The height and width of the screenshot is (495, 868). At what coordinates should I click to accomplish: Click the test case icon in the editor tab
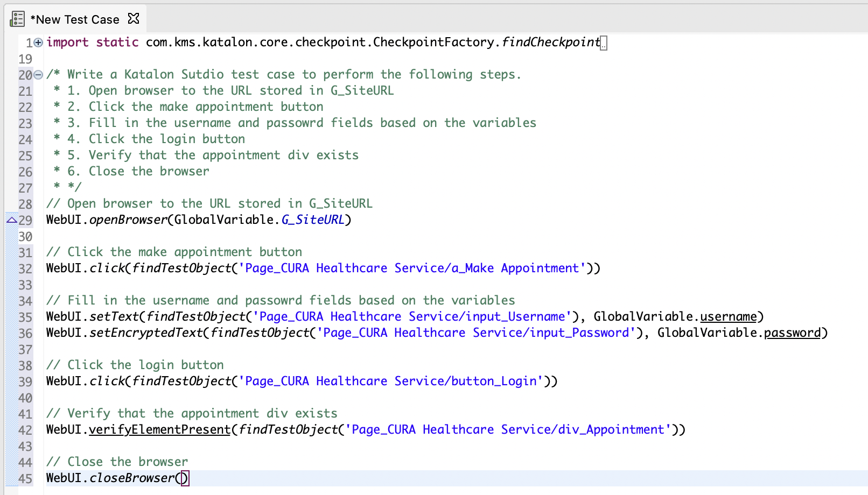18,18
